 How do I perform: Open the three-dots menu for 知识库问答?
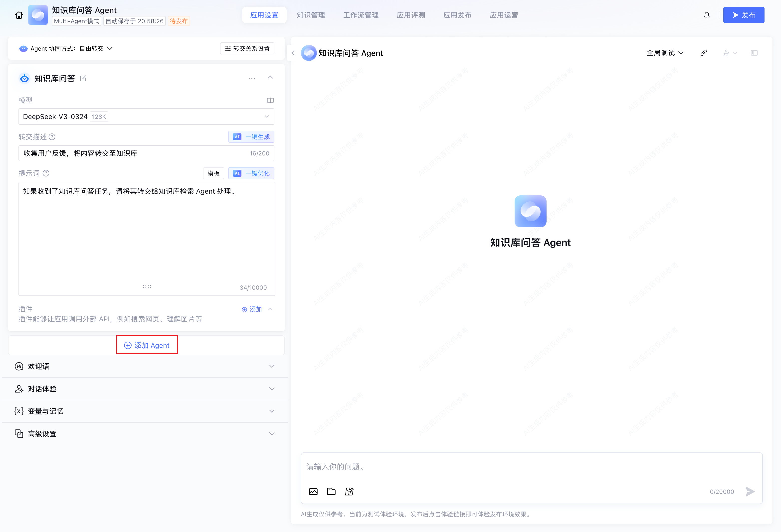point(252,78)
